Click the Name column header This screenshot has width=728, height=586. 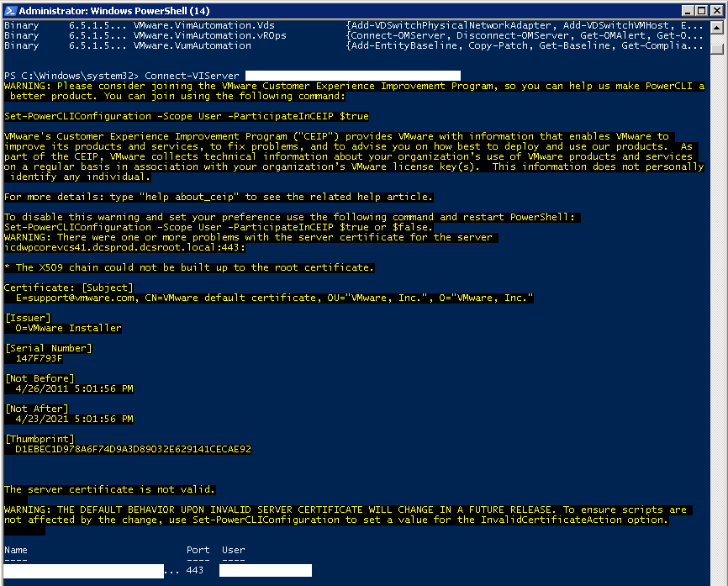click(x=14, y=549)
